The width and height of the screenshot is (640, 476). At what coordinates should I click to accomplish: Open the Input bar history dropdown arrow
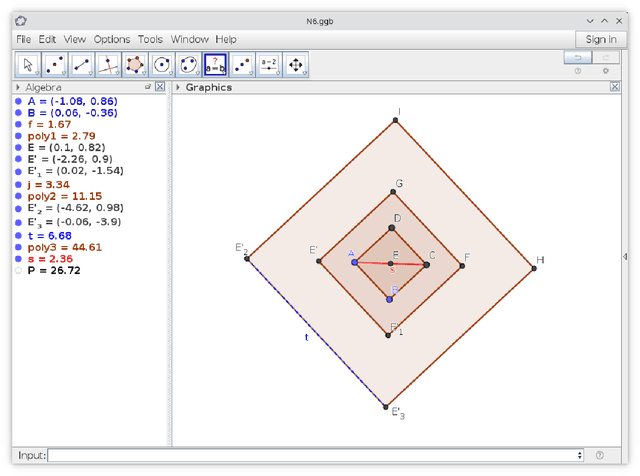pyautogui.click(x=581, y=456)
